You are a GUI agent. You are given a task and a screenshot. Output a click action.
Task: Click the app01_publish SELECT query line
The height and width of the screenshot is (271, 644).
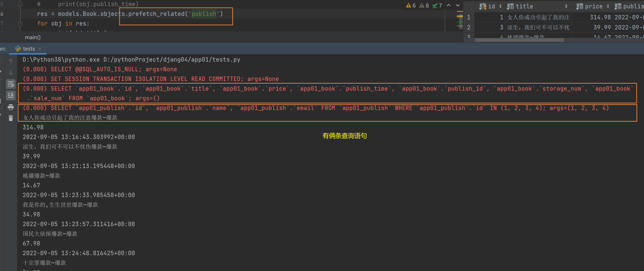[316, 108]
